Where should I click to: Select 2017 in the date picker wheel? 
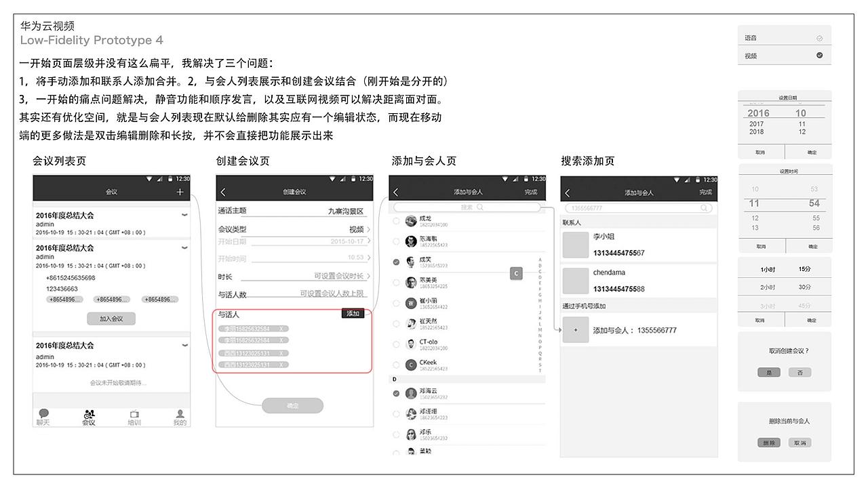click(x=757, y=124)
